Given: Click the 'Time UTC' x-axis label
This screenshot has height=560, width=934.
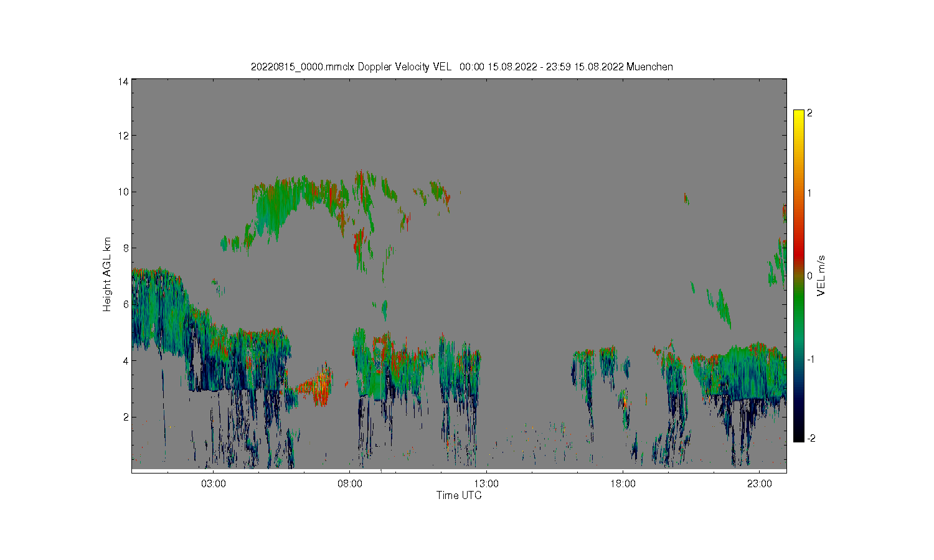Looking at the screenshot, I should click(x=459, y=496).
